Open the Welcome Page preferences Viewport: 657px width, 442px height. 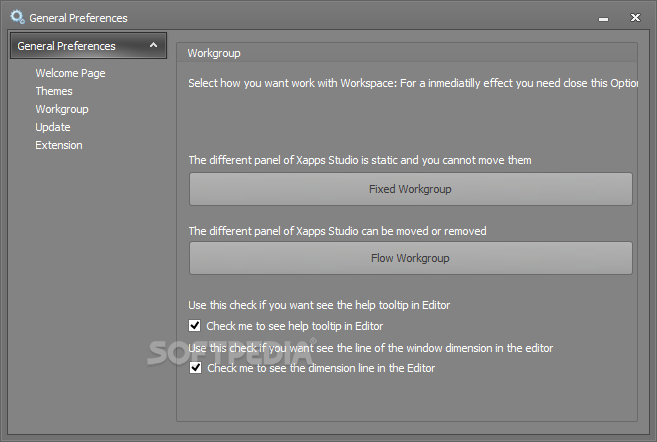point(70,73)
